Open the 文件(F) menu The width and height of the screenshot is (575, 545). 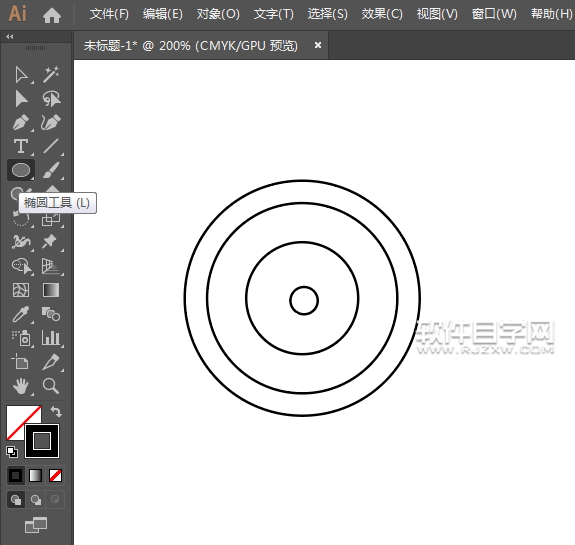[x=109, y=14]
